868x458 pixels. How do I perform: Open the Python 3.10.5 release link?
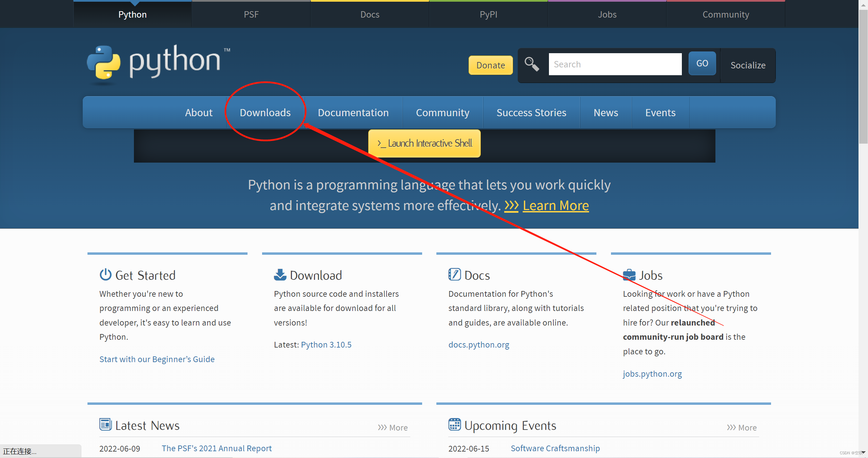pos(326,344)
